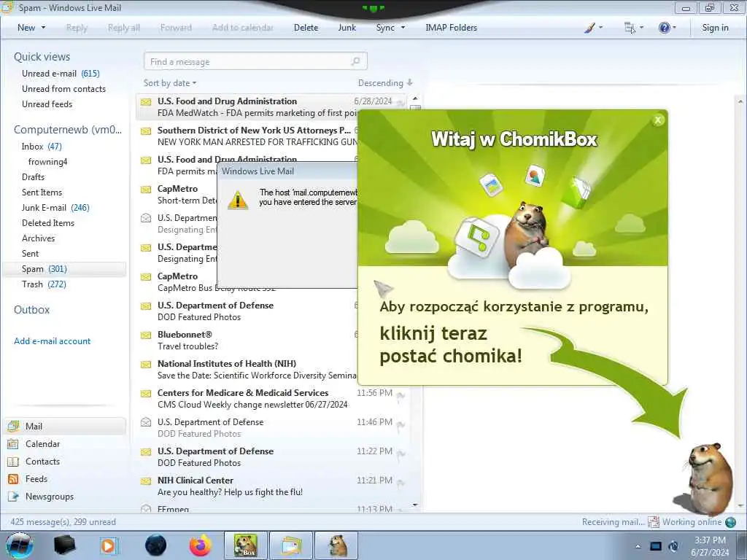Screen dimensions: 747x560
Task: Click the Menus layout icon in toolbar
Action: tap(630, 28)
